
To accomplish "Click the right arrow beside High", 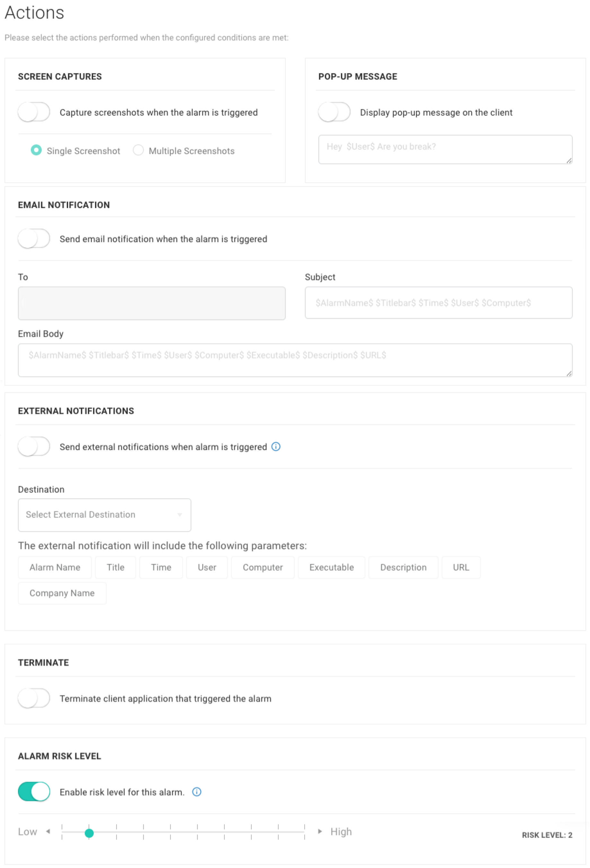I will (320, 831).
